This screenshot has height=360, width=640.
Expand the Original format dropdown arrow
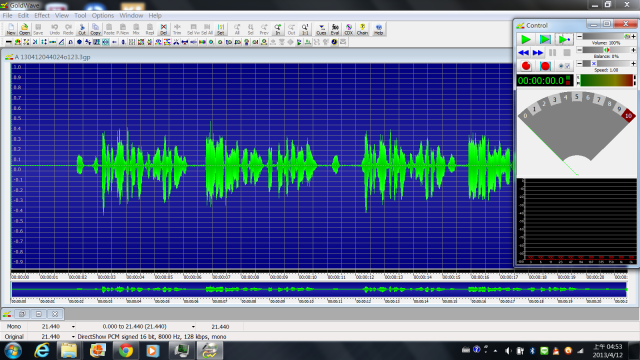click(x=73, y=337)
